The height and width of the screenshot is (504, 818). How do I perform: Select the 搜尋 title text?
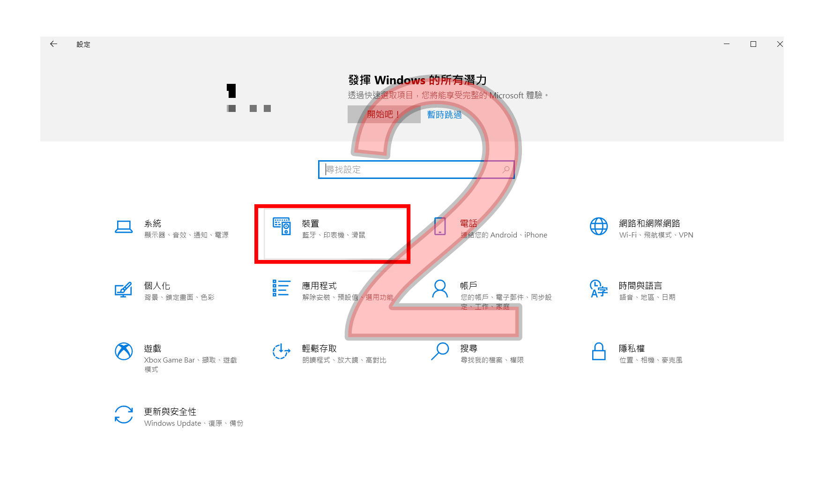469,348
